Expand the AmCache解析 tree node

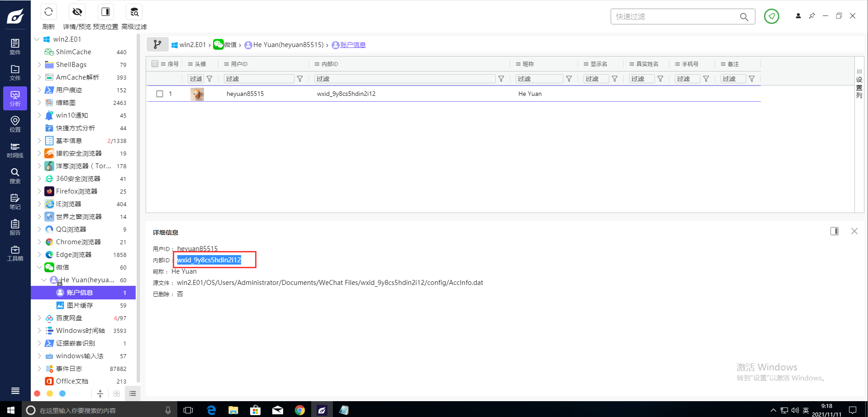pos(39,77)
